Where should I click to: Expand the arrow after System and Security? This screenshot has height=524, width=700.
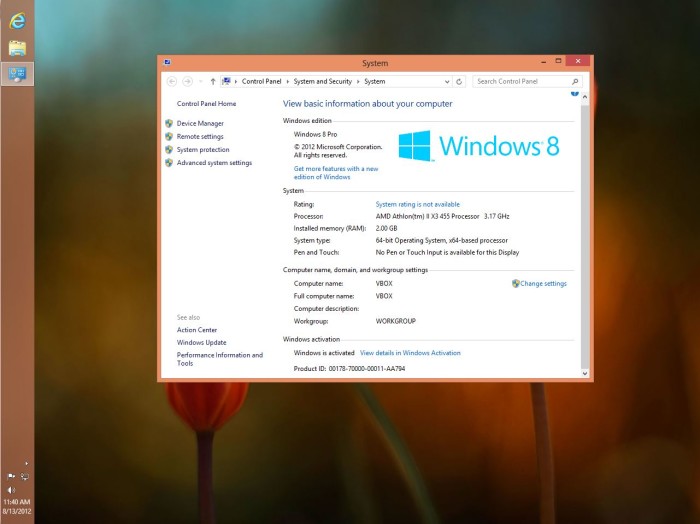(x=358, y=82)
